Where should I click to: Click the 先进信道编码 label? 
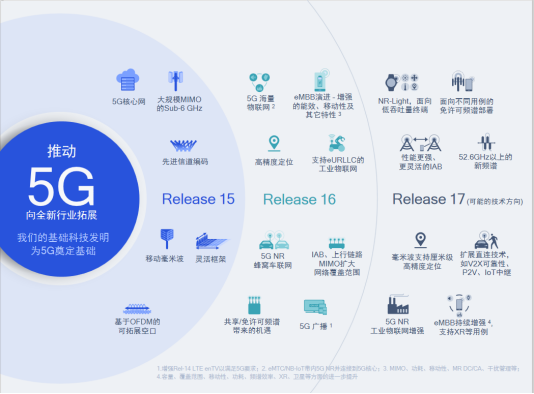185,161
